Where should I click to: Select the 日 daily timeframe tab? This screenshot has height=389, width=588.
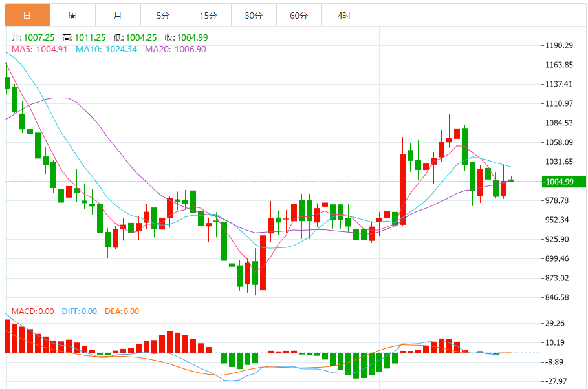click(27, 16)
